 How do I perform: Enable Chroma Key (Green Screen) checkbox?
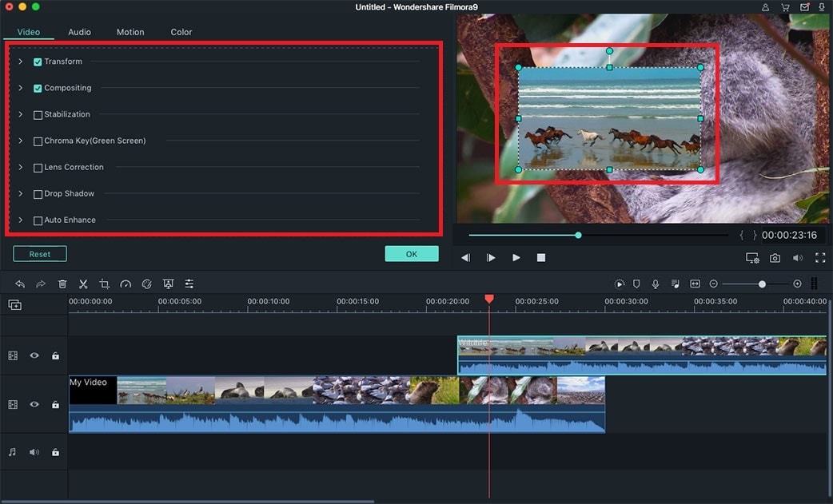pos(38,141)
